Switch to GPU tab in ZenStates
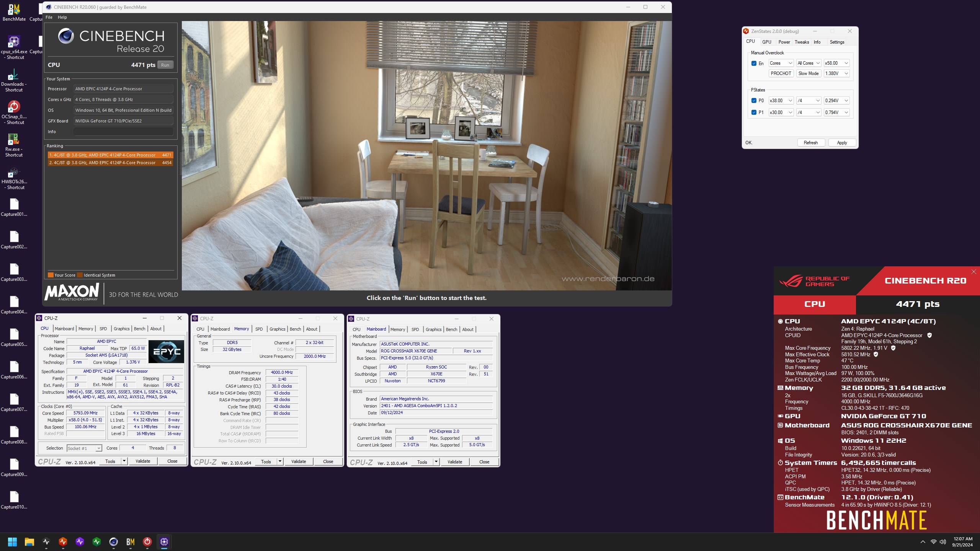 click(x=766, y=42)
